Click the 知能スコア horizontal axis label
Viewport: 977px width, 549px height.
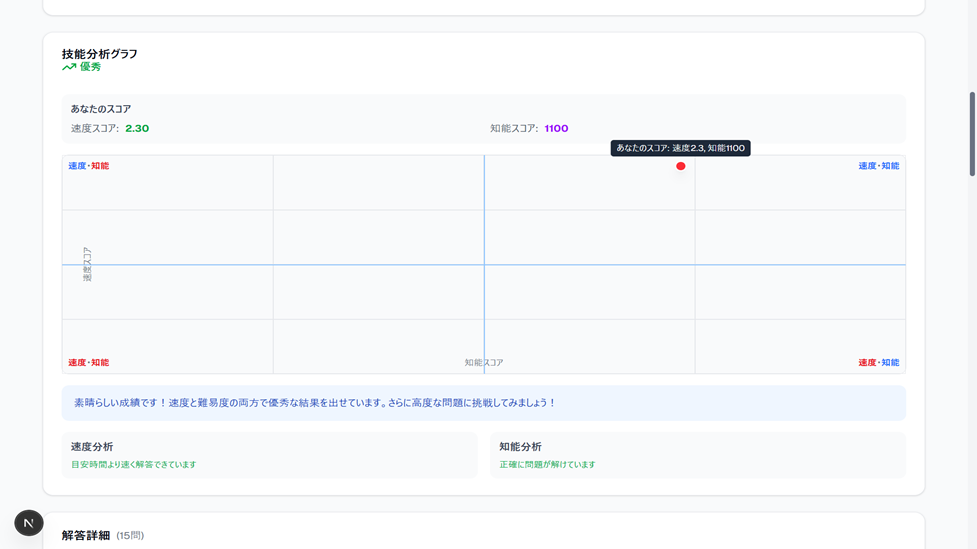click(484, 363)
